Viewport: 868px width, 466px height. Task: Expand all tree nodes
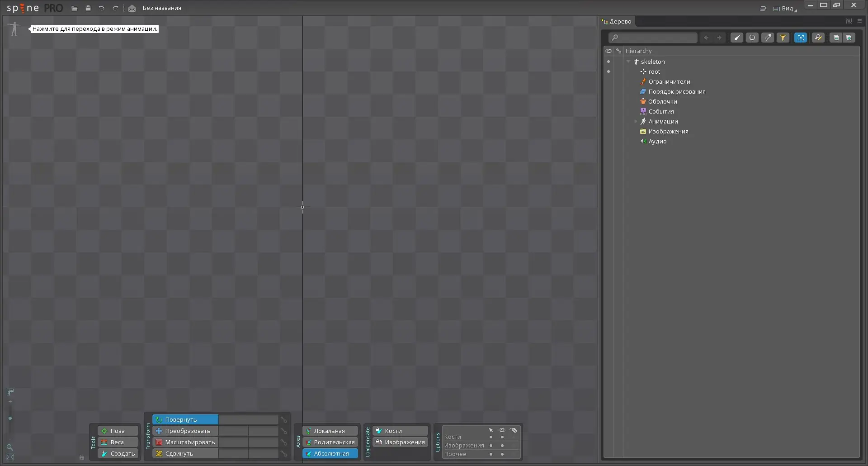click(x=849, y=38)
